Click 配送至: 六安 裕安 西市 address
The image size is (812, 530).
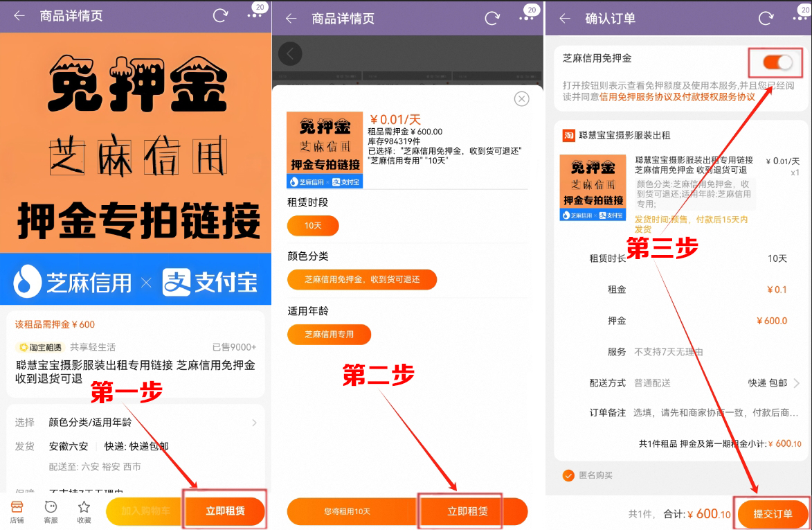tap(95, 467)
